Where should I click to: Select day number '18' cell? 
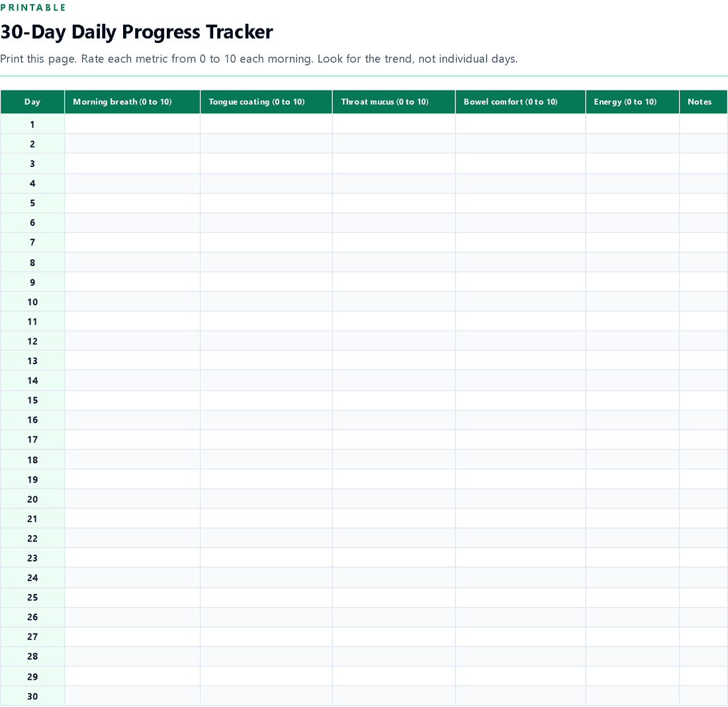coord(32,459)
